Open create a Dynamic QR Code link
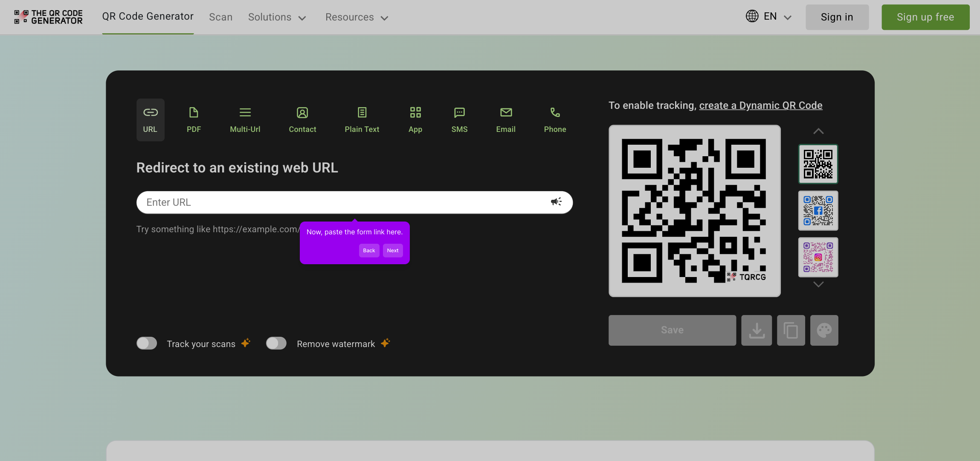980x461 pixels. [761, 105]
